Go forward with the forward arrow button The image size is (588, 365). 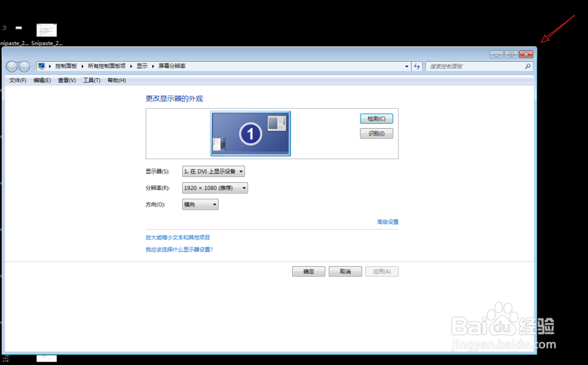click(x=24, y=66)
